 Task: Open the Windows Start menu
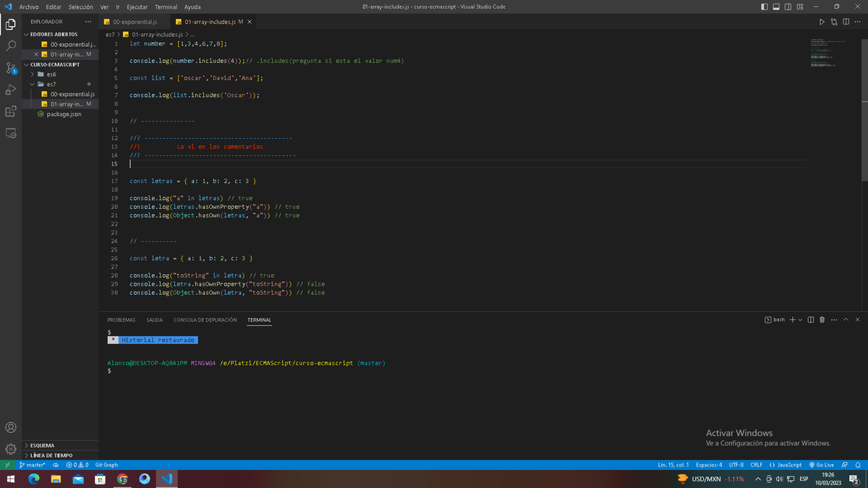point(11,479)
